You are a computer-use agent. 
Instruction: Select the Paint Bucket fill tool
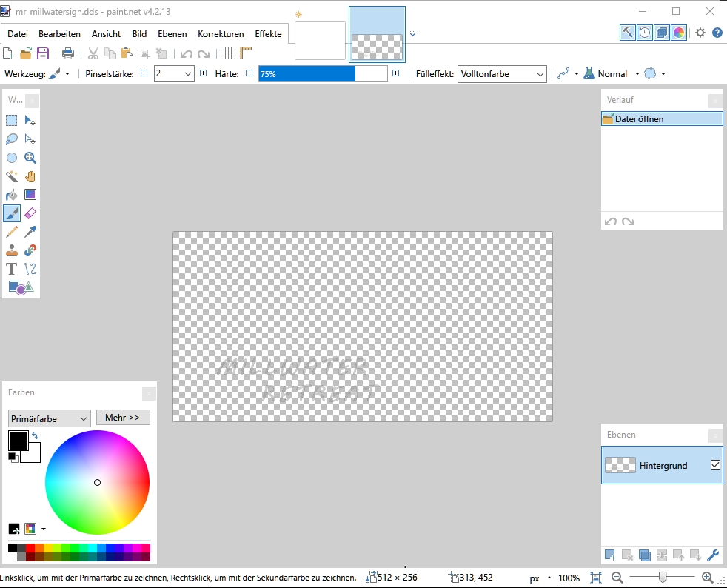pyautogui.click(x=12, y=195)
